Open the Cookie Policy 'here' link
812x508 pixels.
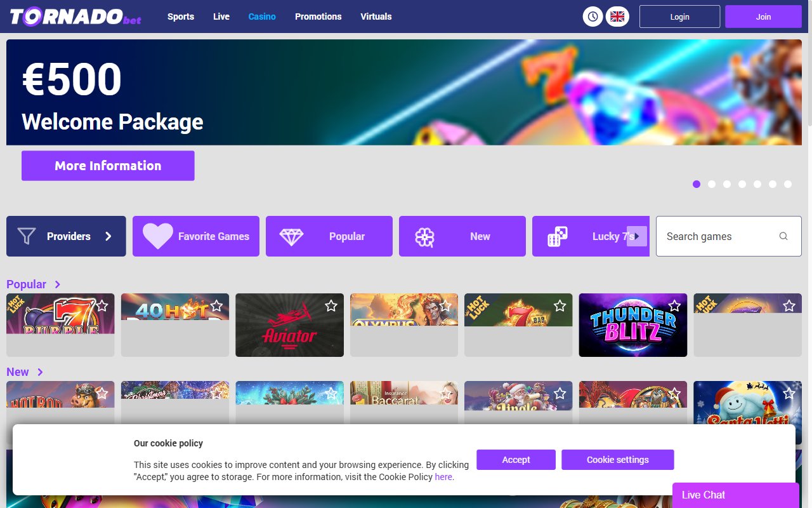coord(443,477)
